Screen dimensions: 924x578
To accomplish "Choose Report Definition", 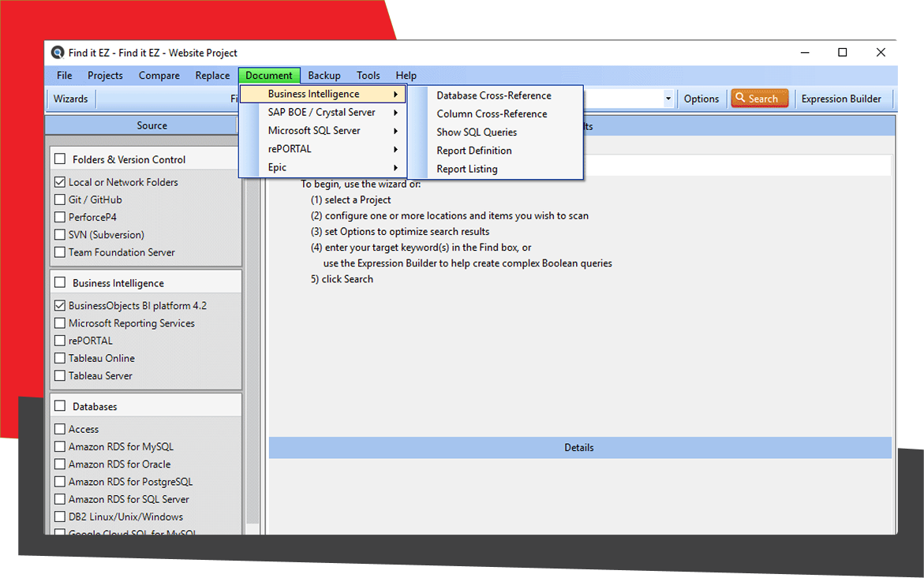I will 495,151.
